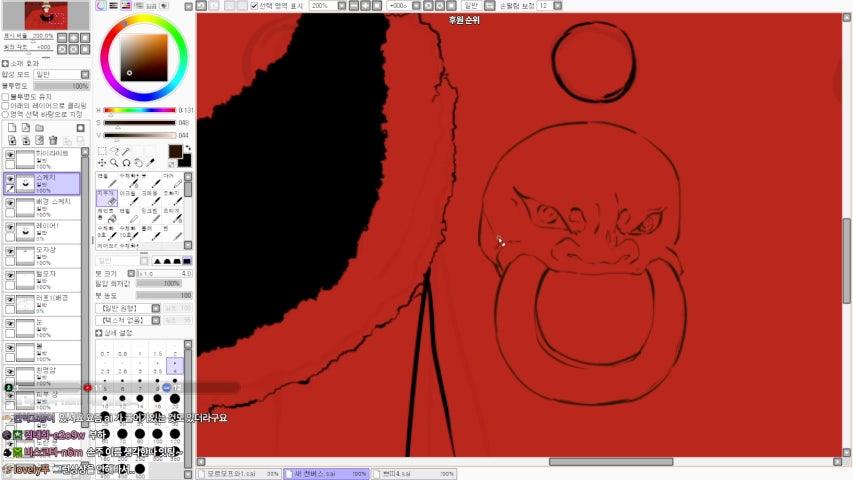Choose the 연필 pencil brush at the top of the tool tray
This screenshot has width=853, height=480.
click(x=107, y=181)
